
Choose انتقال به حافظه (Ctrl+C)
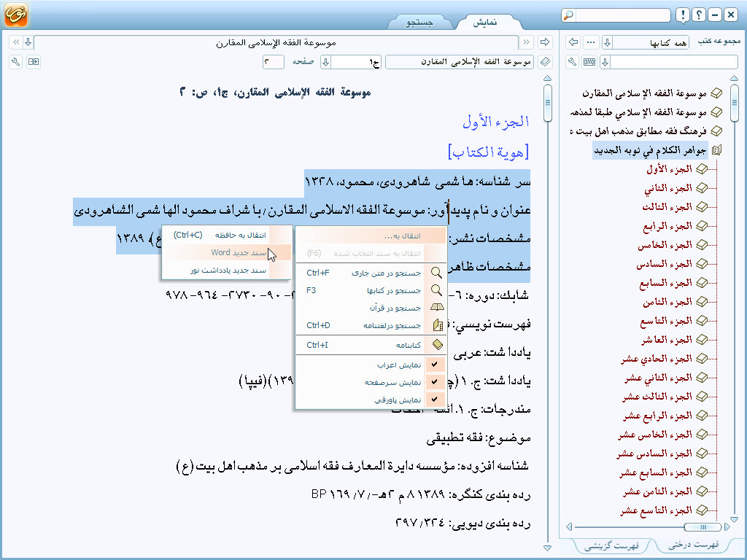pos(227,235)
